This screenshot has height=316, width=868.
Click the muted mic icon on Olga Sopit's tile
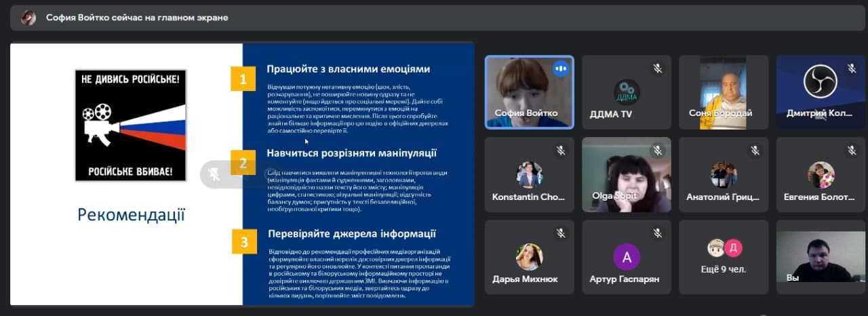657,151
